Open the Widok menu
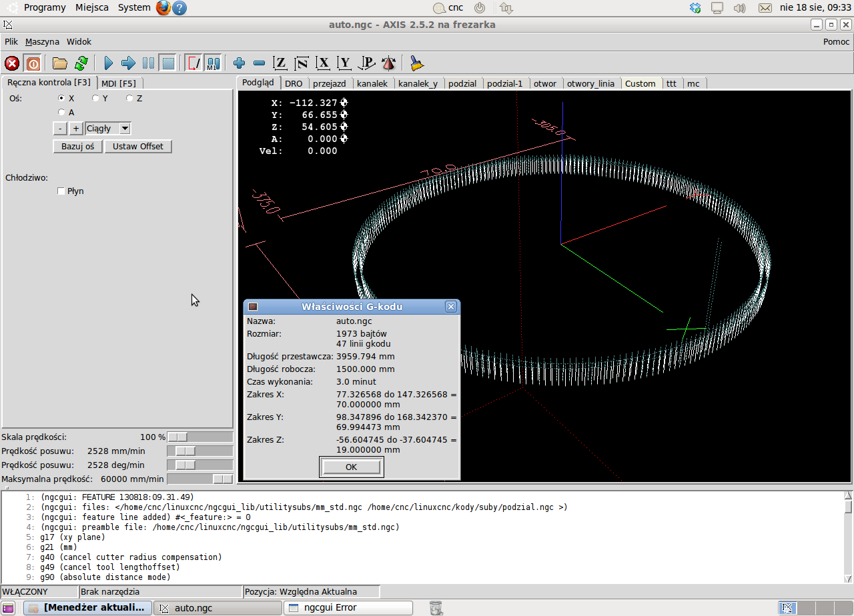 tap(79, 41)
